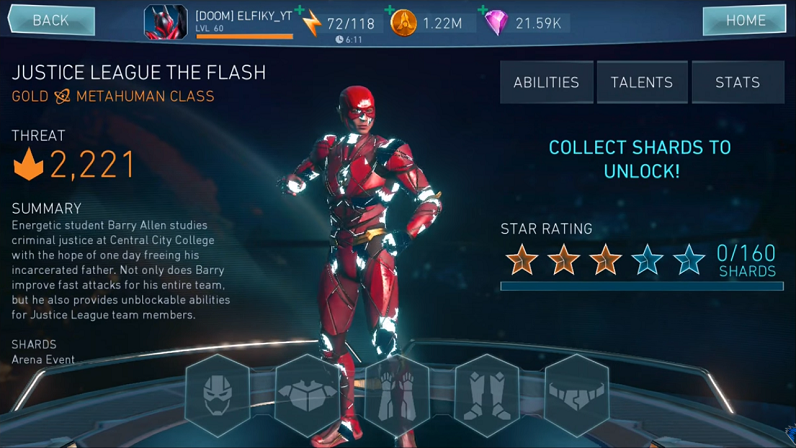Select the belt accessory gear slot
The image size is (796, 448).
577,396
